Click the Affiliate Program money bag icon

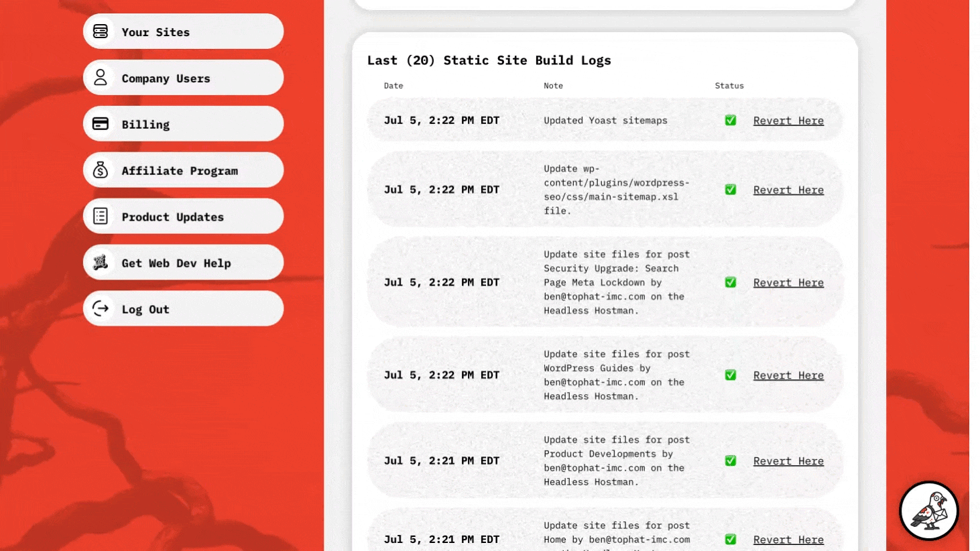tap(100, 170)
